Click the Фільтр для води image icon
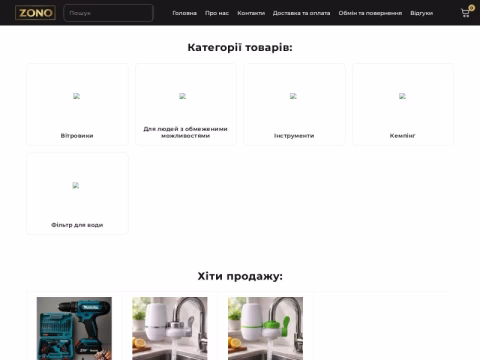 click(x=76, y=185)
